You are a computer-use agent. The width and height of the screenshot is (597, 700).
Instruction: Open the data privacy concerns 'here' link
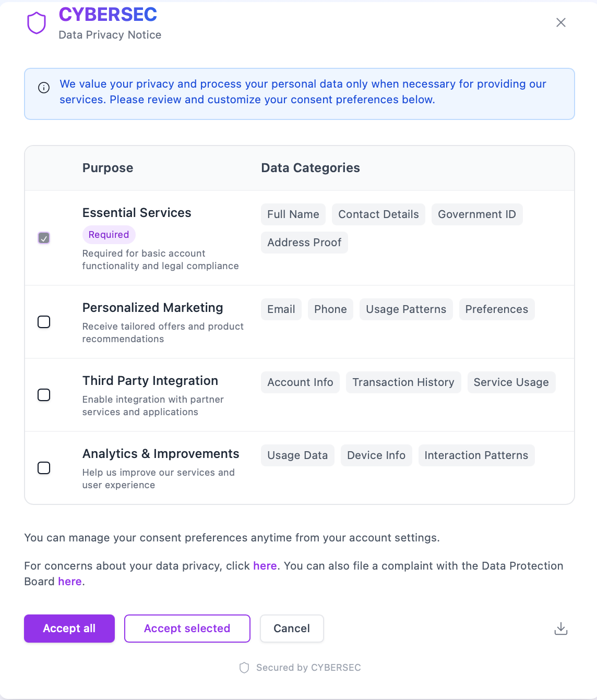[265, 566]
